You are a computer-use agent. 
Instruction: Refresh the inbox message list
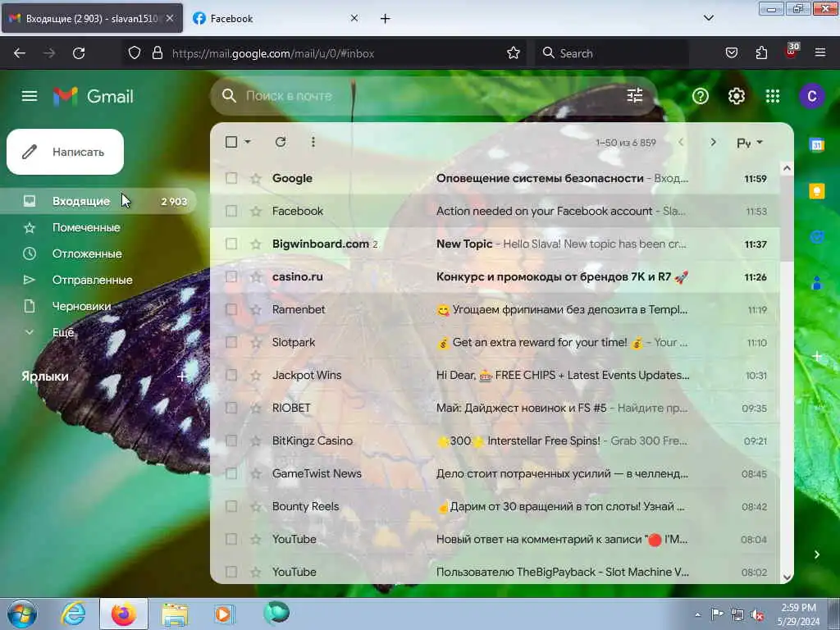tap(281, 142)
